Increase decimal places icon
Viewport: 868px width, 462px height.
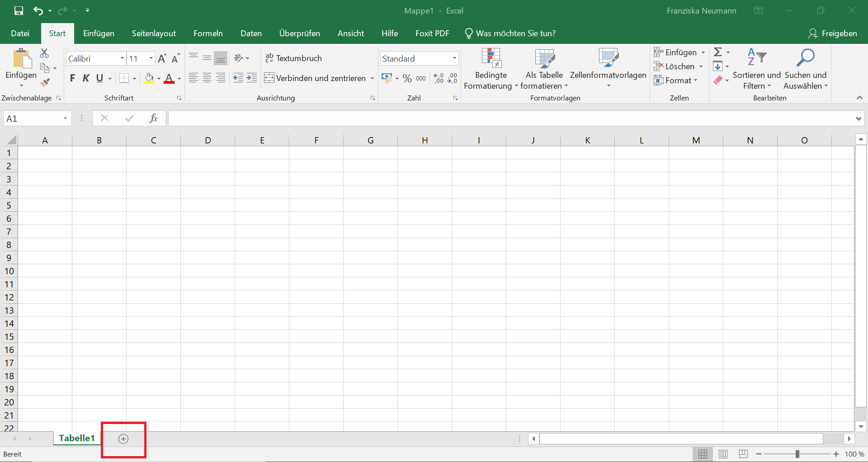(438, 78)
